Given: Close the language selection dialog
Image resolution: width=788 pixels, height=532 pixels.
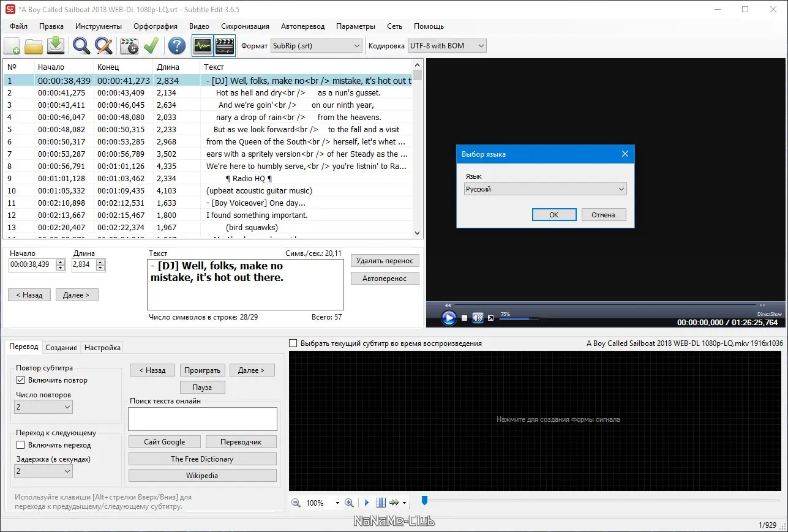Looking at the screenshot, I should (x=625, y=154).
